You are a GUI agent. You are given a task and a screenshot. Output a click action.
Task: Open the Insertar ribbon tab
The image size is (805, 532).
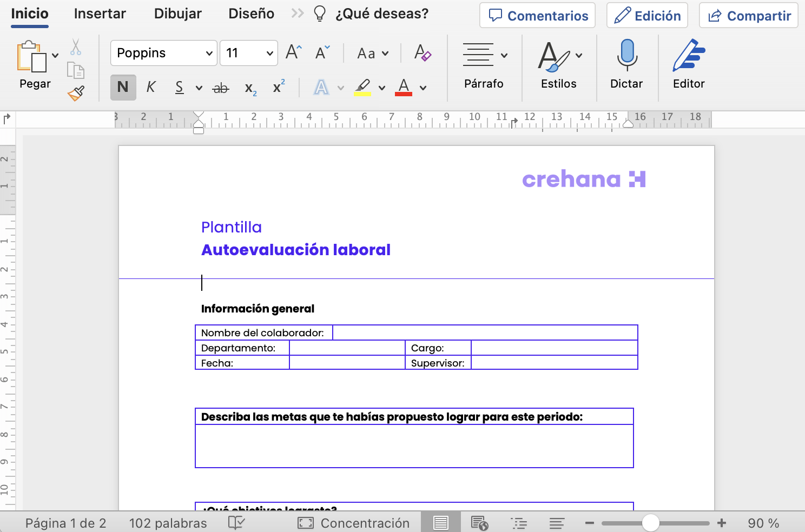coord(100,14)
